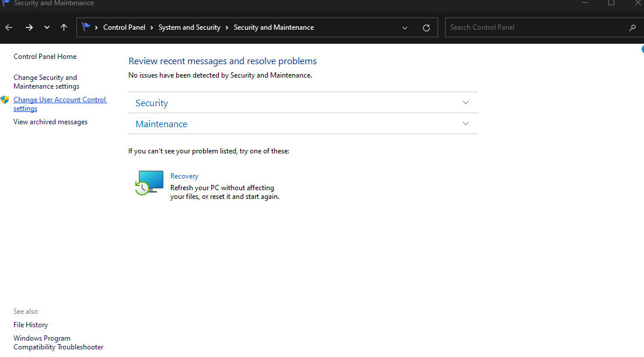Image resolution: width=644 pixels, height=357 pixels.
Task: Open Control Panel Home link
Action: pyautogui.click(x=45, y=57)
